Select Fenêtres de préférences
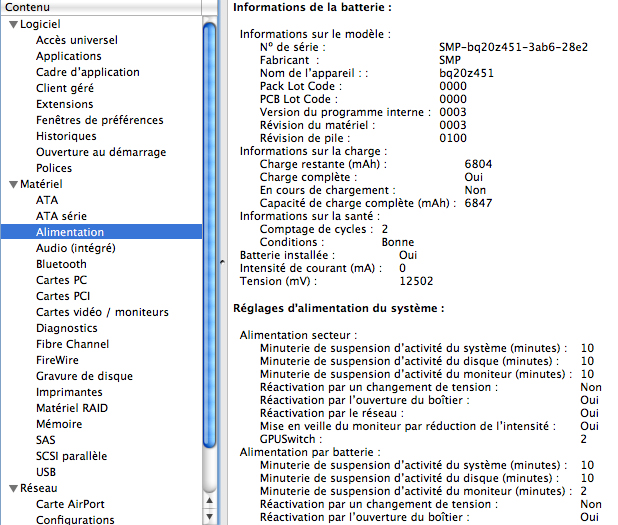Screen dimensions: 618x525 click(x=100, y=120)
